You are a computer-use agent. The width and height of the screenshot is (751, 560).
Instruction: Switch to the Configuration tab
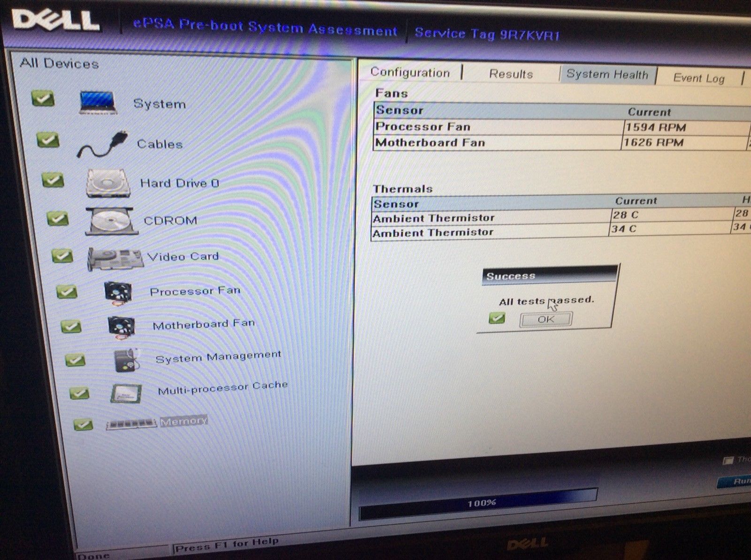coord(410,72)
